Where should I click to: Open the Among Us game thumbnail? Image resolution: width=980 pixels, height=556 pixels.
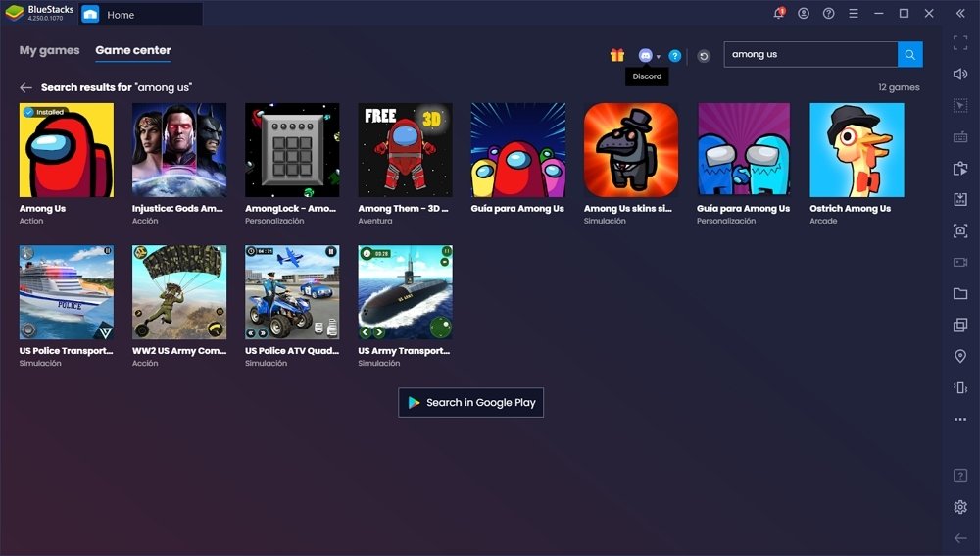click(67, 150)
